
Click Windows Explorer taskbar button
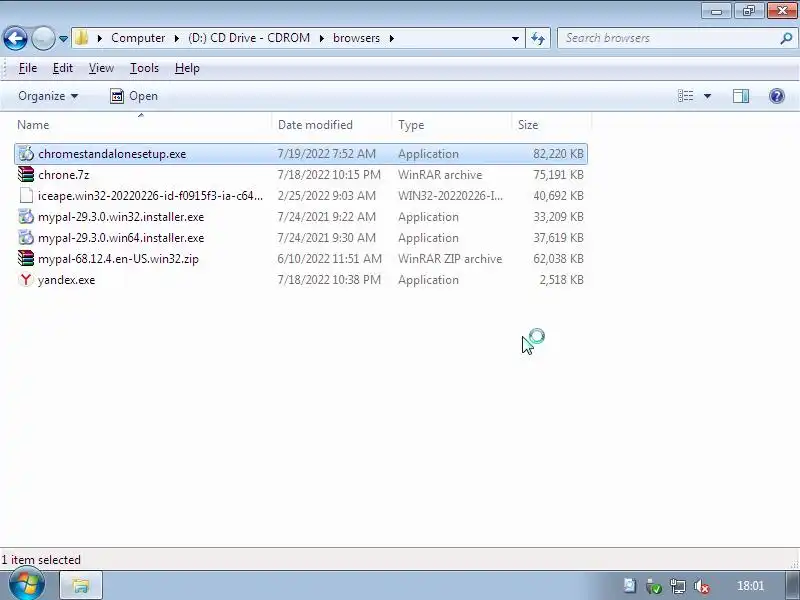point(81,586)
